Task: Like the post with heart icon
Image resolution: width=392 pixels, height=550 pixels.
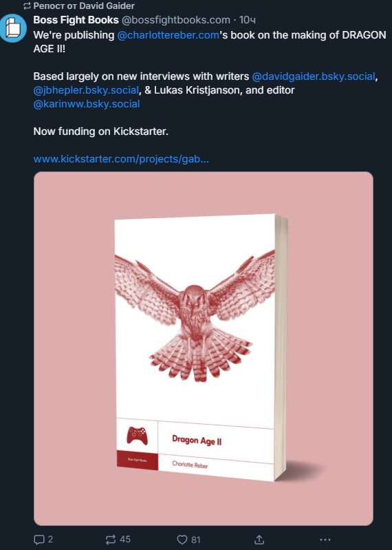Action: click(x=182, y=540)
